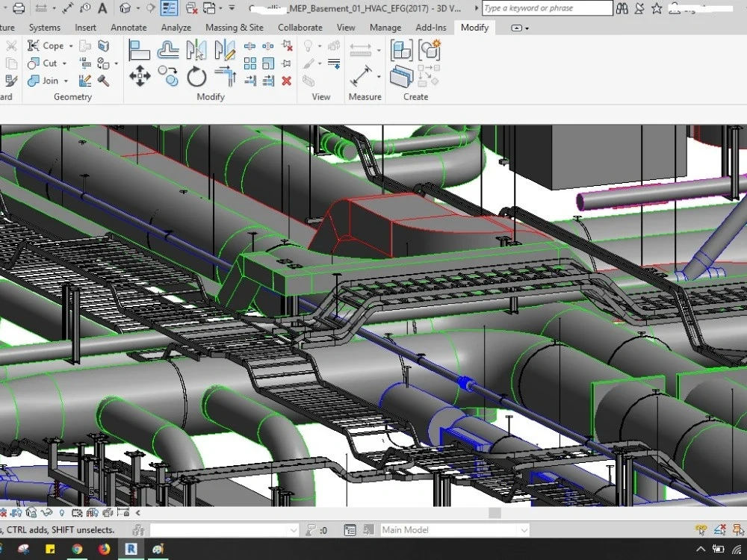Click in the keyword search field

(547, 8)
